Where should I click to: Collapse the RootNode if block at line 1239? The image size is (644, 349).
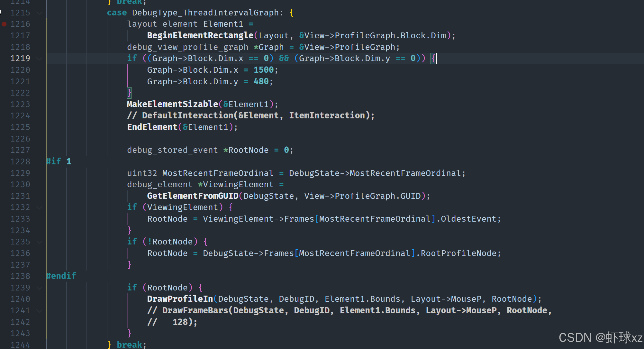(x=40, y=288)
